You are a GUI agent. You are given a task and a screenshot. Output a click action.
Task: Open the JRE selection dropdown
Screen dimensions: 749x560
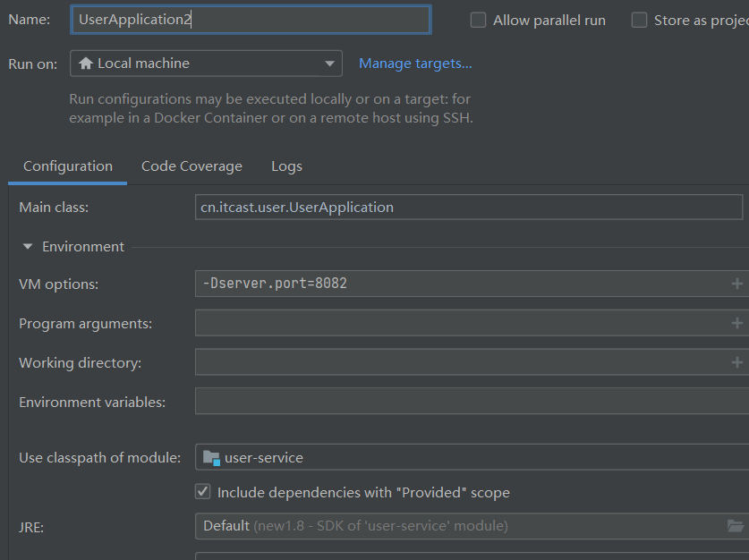tap(456, 526)
